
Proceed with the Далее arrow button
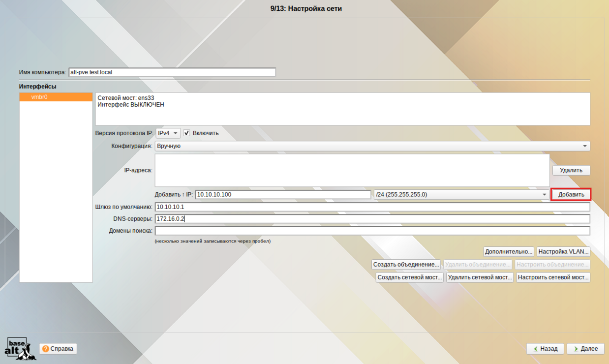click(585, 349)
